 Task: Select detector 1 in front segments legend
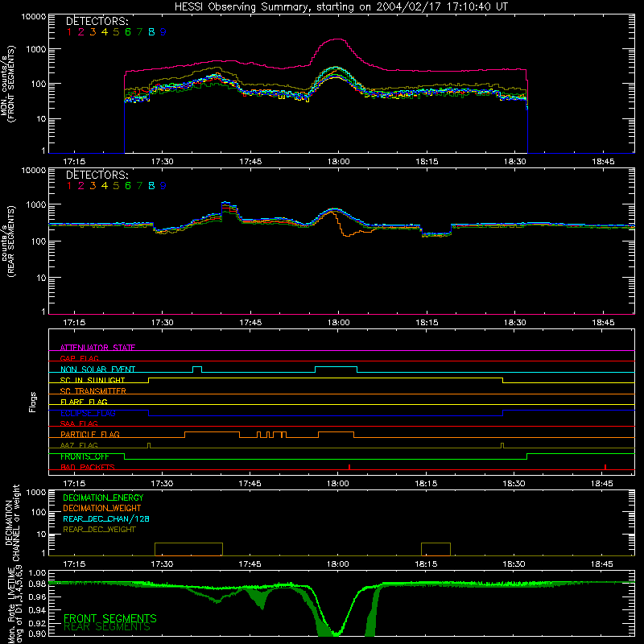[x=69, y=32]
